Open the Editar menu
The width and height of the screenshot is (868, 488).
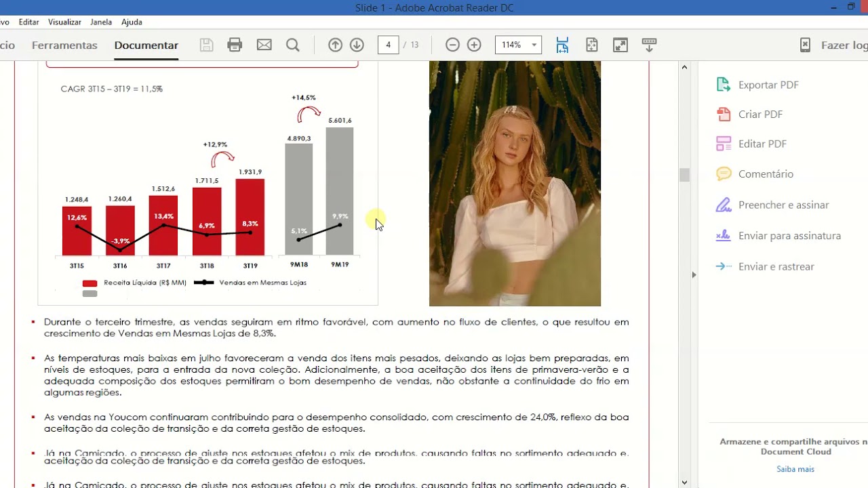coord(28,22)
